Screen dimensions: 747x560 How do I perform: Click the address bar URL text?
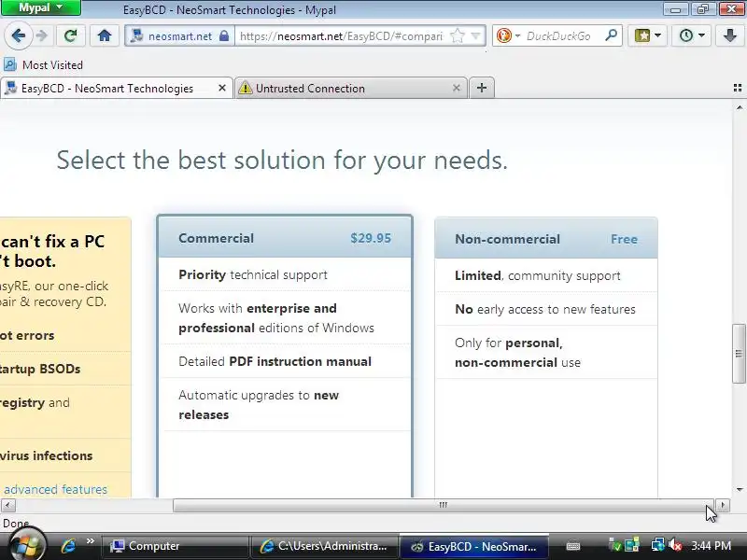(x=341, y=36)
